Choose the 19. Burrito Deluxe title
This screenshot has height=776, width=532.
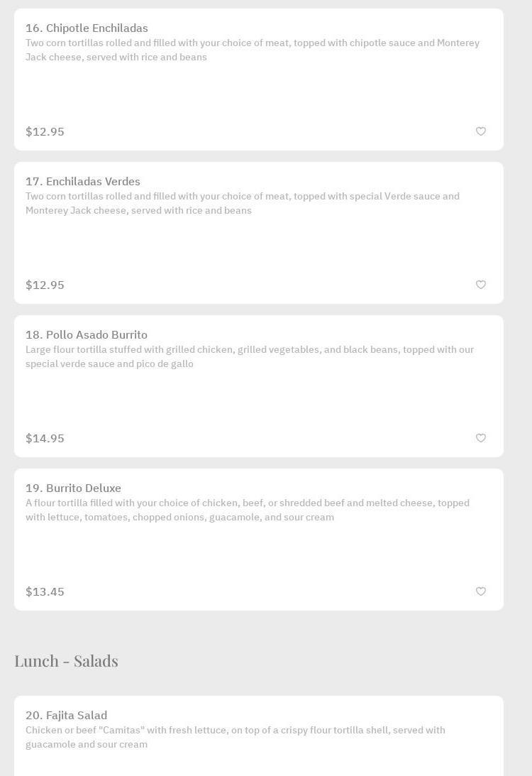point(73,488)
